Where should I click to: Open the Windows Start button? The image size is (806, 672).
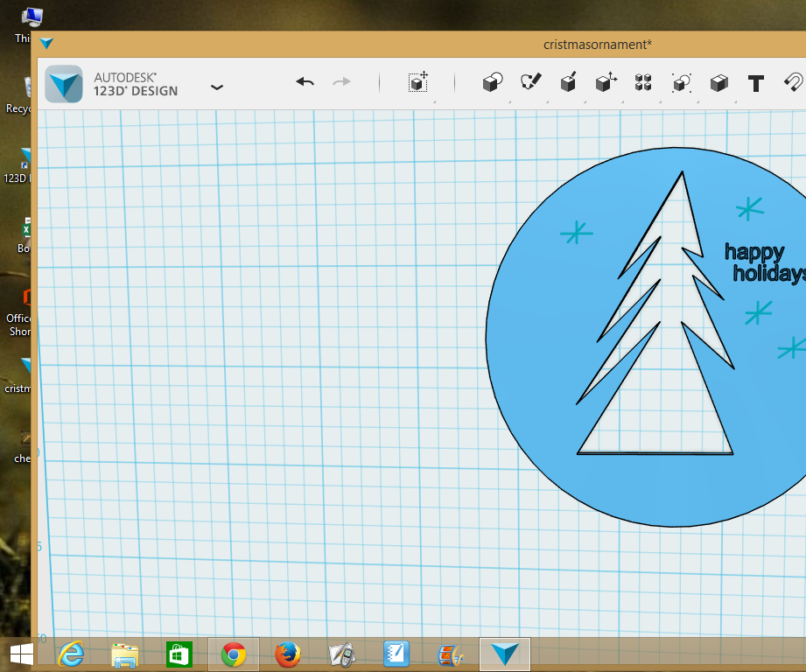coord(22,654)
